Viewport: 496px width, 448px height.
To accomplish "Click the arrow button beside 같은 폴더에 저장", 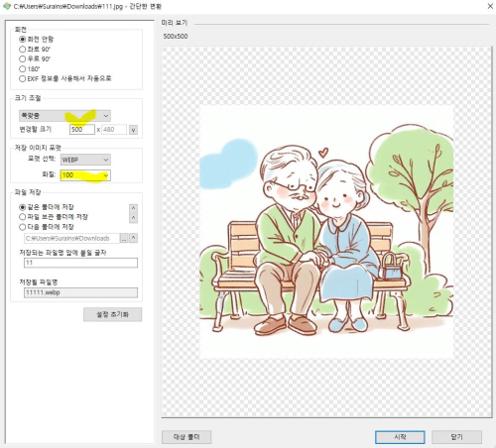I will (133, 208).
